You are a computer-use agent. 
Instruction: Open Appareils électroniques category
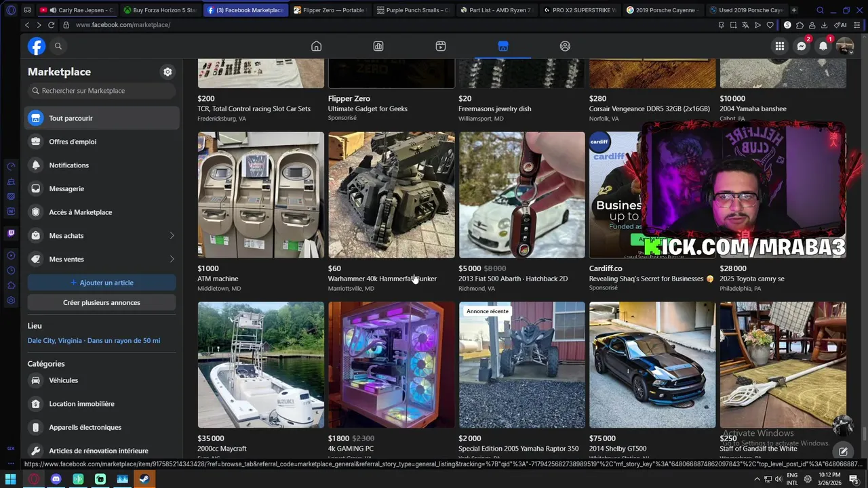tap(102, 427)
